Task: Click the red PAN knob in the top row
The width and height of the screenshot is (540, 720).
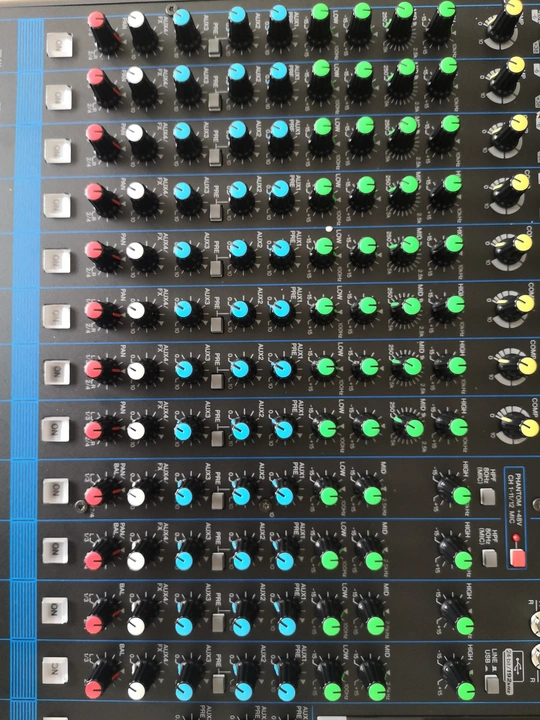Action: coord(96,20)
